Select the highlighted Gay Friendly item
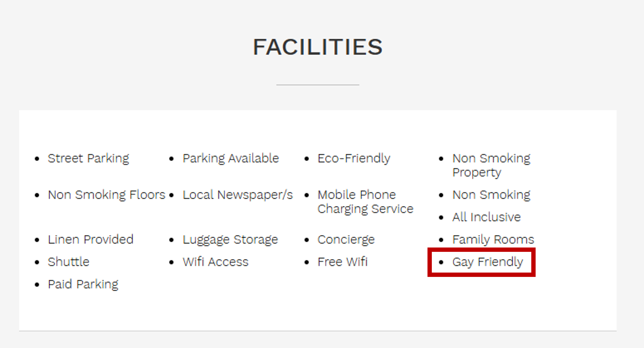The height and width of the screenshot is (348, 644). click(487, 262)
